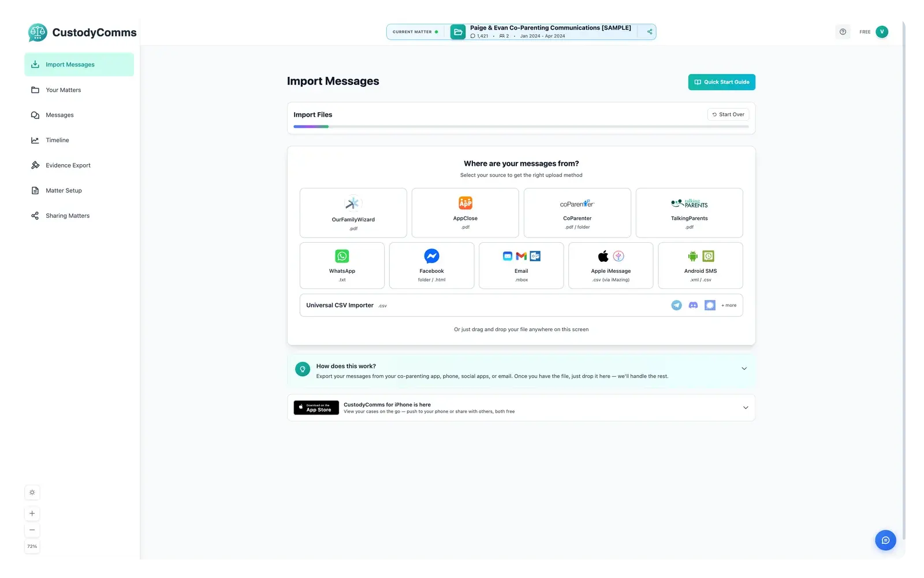Open the user avatar V
This screenshot has height=578, width=924.
882,32
